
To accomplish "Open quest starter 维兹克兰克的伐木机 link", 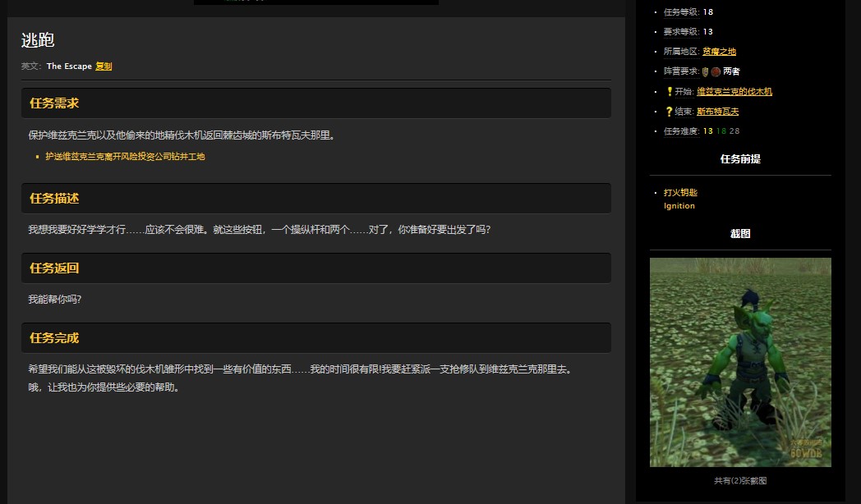I will pos(734,92).
